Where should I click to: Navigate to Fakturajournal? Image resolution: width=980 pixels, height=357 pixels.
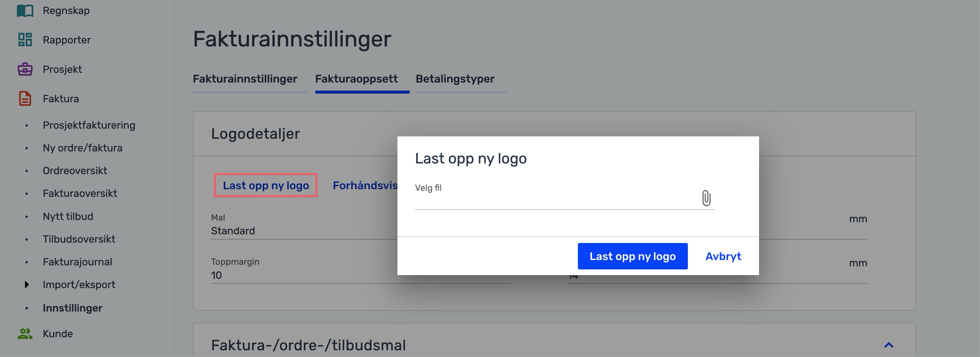tap(77, 262)
